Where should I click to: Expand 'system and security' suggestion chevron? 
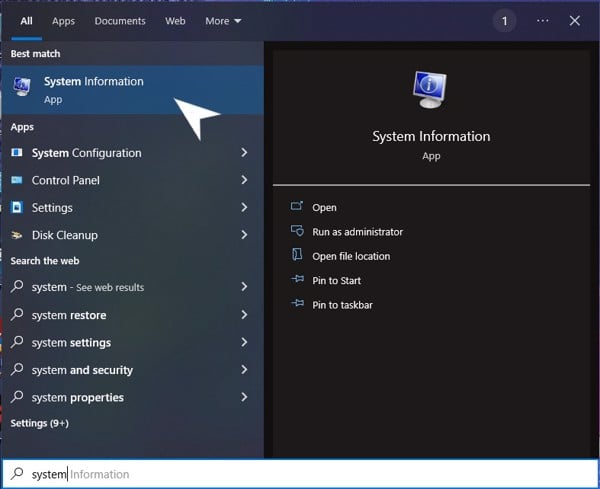244,370
